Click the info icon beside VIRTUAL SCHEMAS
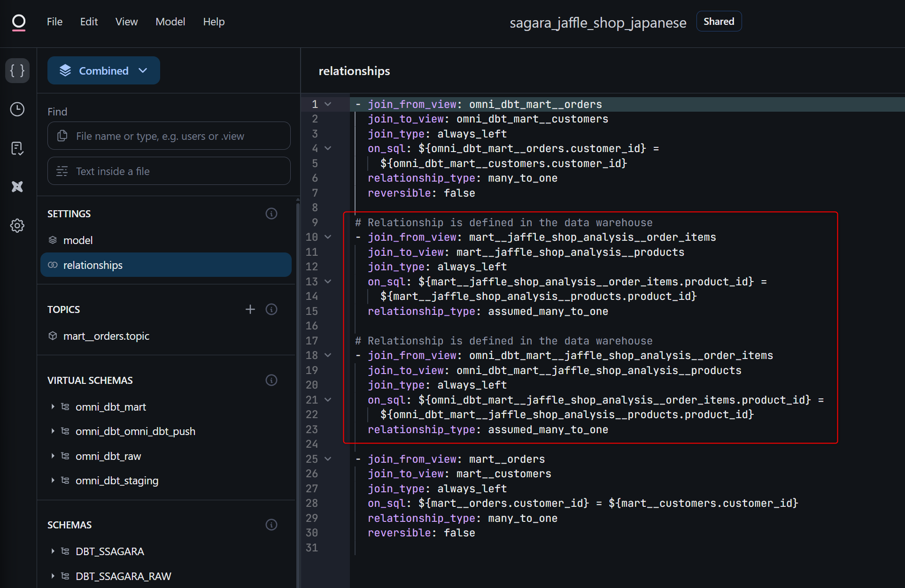 271,380
